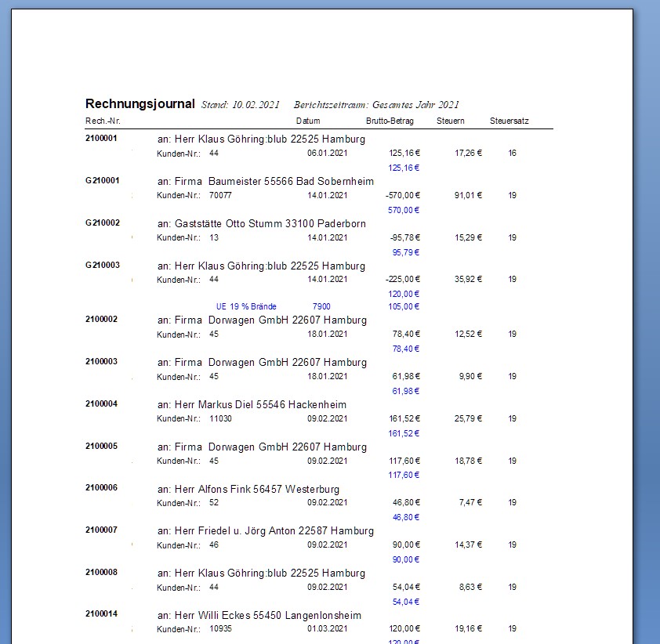Click the Stand: 10.02.2021 date text

240,105
